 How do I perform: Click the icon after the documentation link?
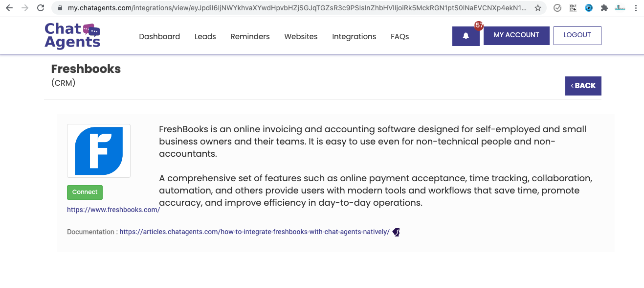[396, 232]
